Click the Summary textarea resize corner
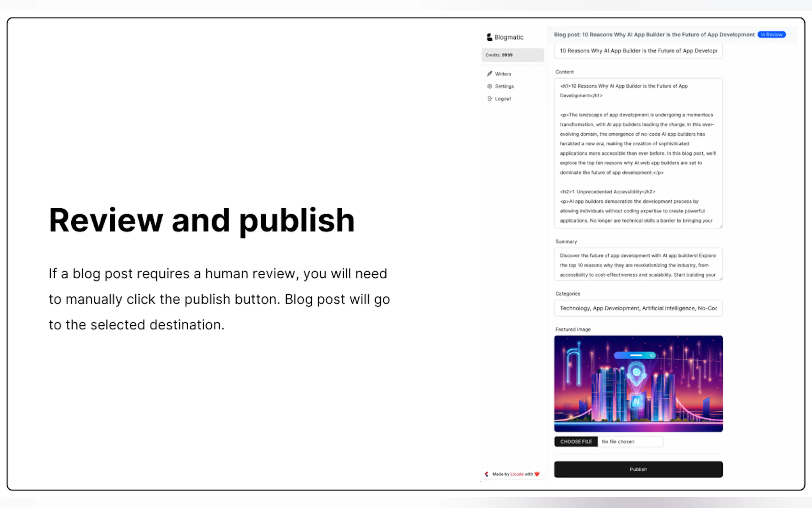The width and height of the screenshot is (812, 508). (721, 279)
